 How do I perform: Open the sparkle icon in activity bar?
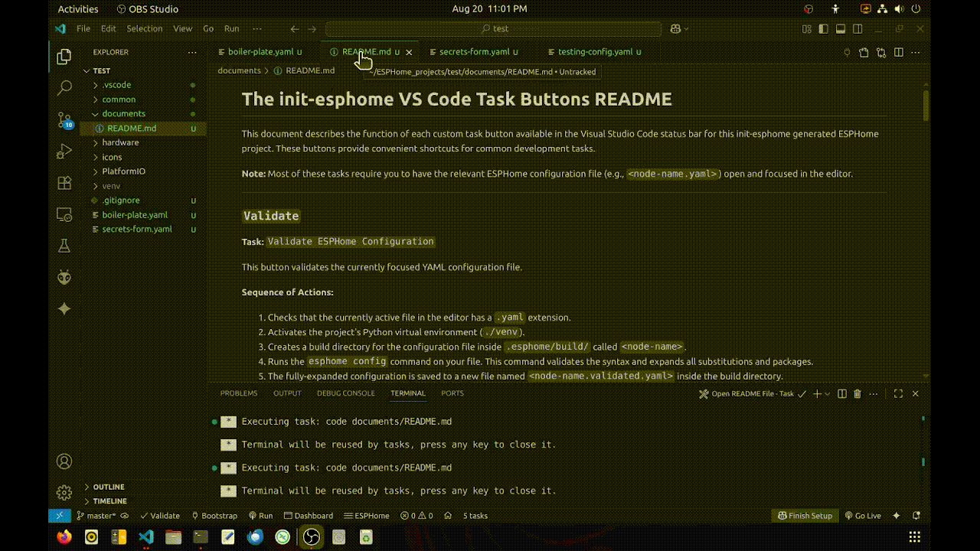click(64, 308)
